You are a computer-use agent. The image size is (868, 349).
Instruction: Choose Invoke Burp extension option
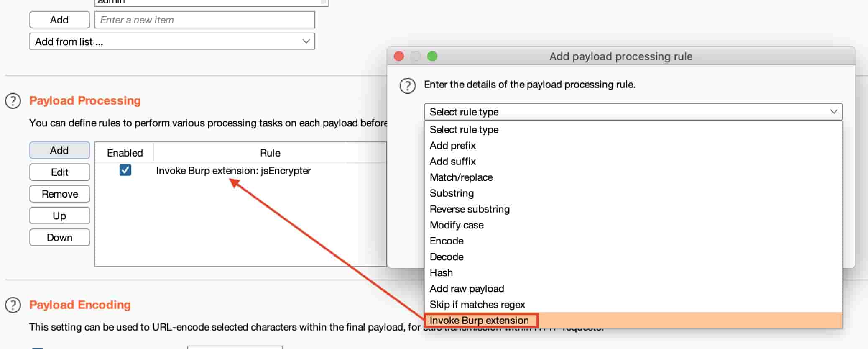tap(479, 321)
